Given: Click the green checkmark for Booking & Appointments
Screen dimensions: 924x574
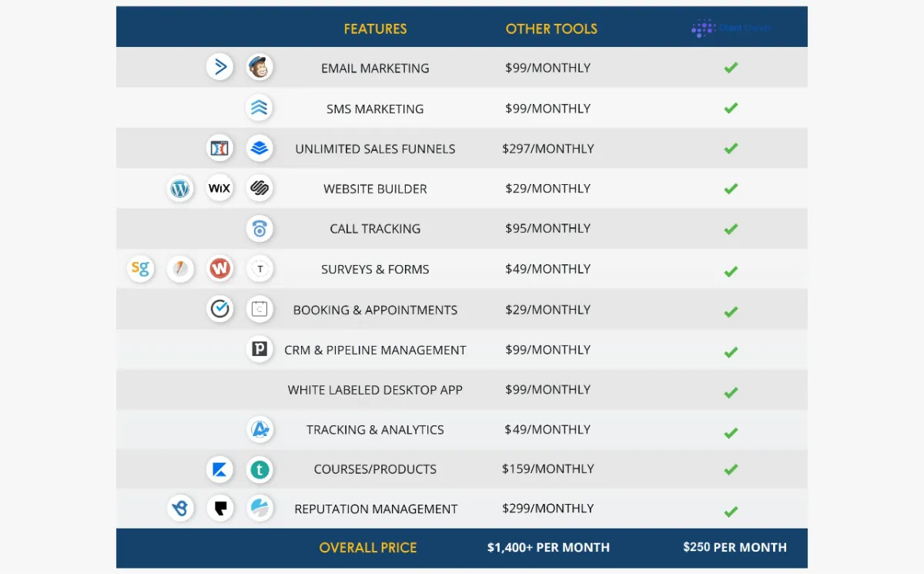Looking at the screenshot, I should 731,311.
